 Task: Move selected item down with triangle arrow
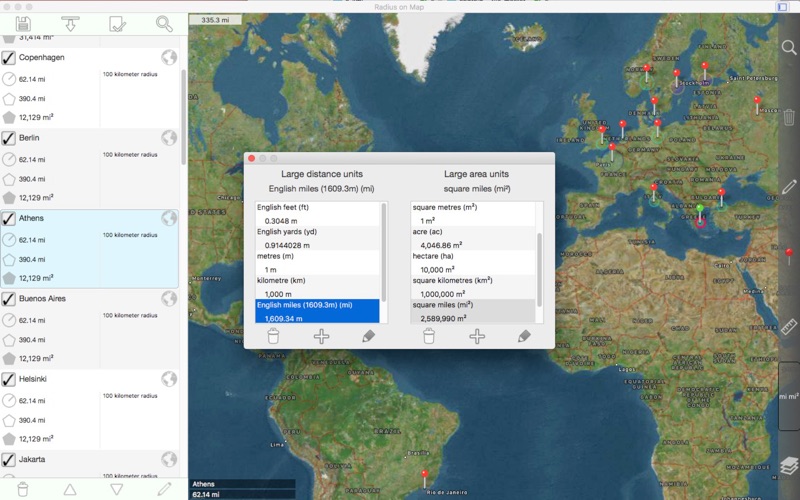click(117, 489)
